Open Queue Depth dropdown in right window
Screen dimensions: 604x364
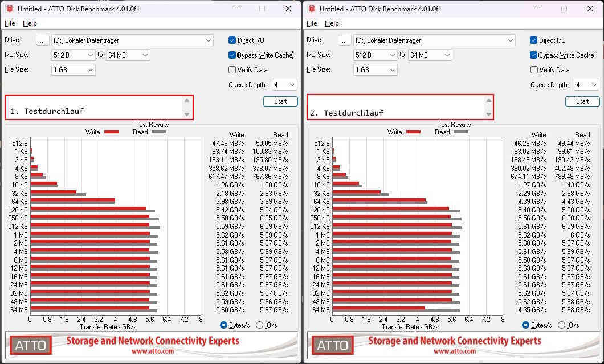pyautogui.click(x=586, y=85)
